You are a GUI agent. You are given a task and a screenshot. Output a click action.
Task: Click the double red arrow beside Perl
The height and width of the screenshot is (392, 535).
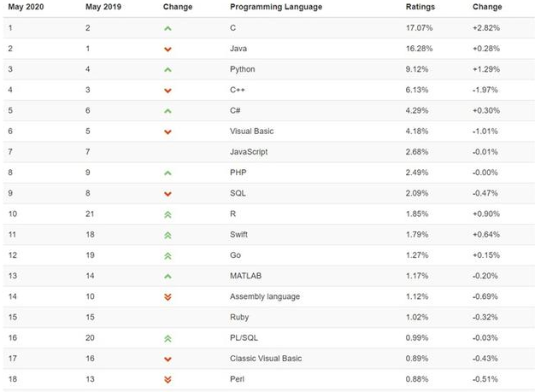pos(168,378)
